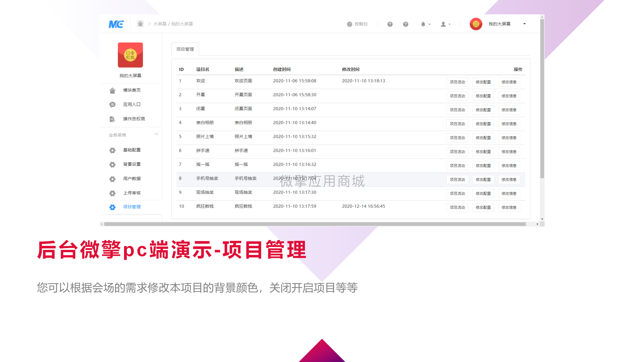Click project name 手机号抽奖 in table
Screen dimensions: 644x362
[207, 178]
